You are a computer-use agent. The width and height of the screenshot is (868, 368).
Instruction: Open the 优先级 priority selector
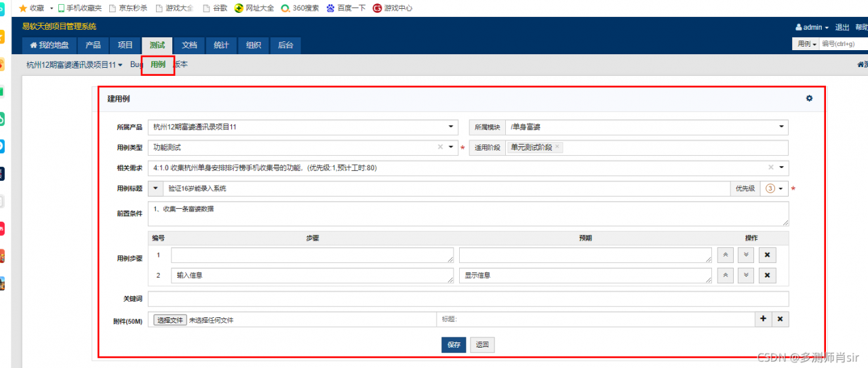(x=774, y=188)
